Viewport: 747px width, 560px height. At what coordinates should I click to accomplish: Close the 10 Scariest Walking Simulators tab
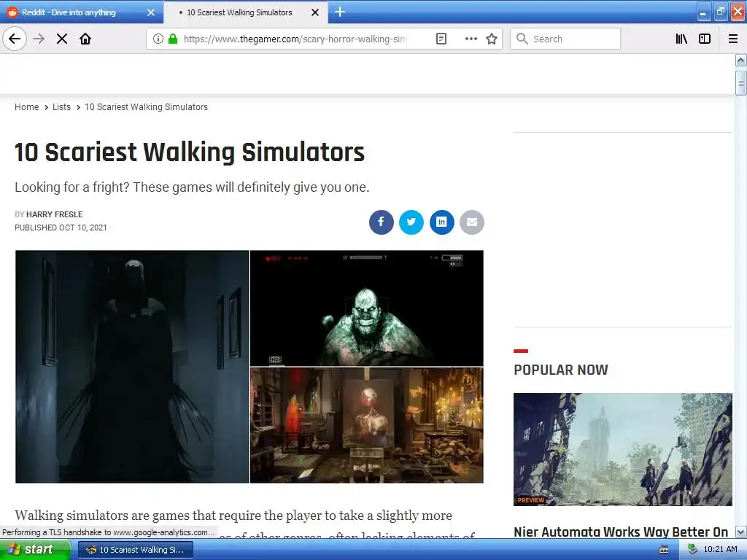pyautogui.click(x=315, y=12)
